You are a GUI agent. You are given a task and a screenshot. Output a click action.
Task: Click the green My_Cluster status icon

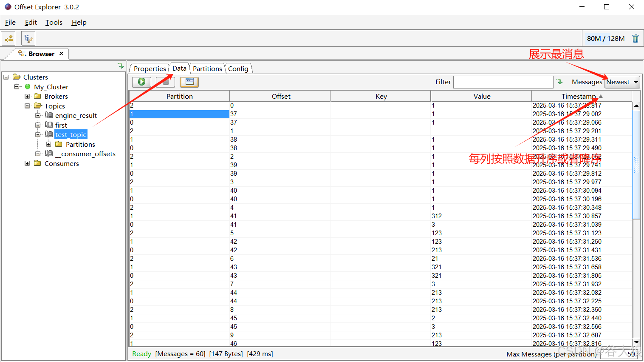pos(28,87)
